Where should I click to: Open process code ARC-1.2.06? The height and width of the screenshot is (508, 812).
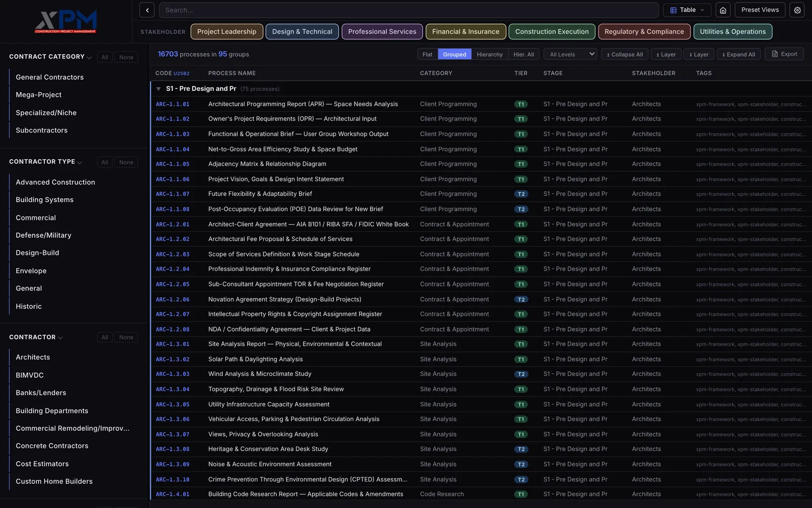(x=173, y=300)
